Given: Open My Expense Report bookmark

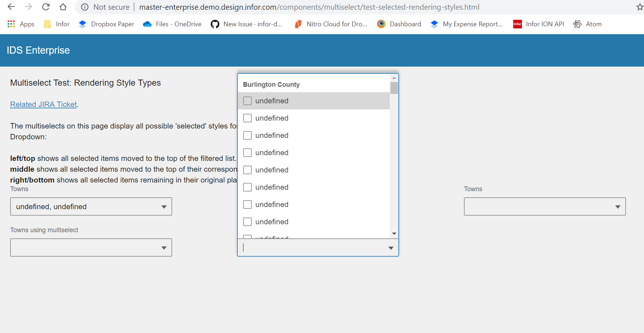Looking at the screenshot, I should coord(466,24).
